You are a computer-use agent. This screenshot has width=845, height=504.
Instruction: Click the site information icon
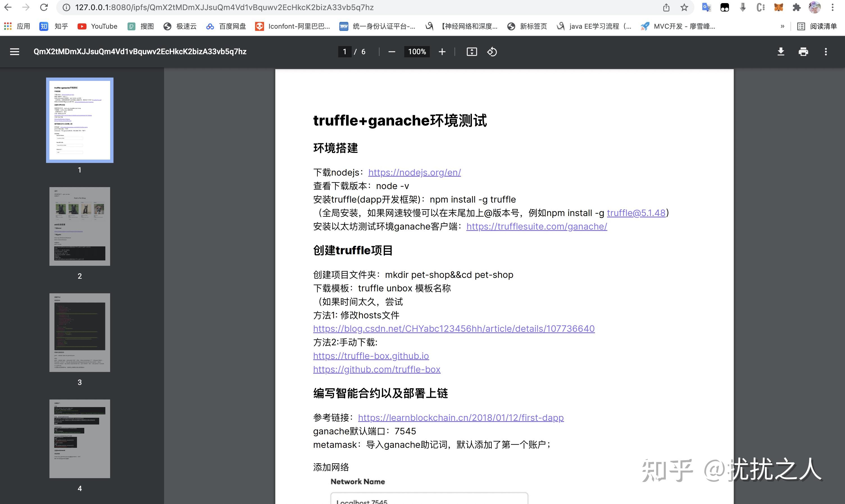pos(67,8)
